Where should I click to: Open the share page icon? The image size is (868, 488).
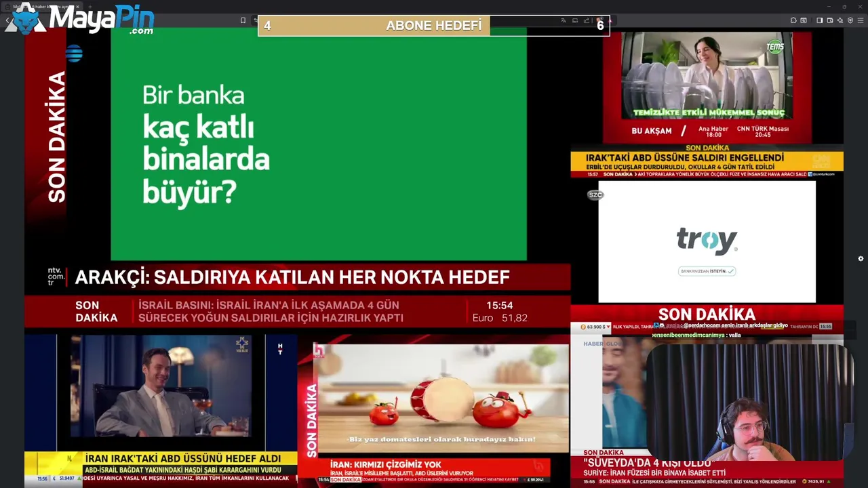click(587, 20)
